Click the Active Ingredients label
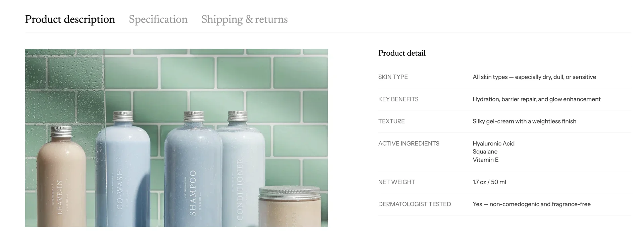This screenshot has height=238, width=644. click(x=409, y=143)
